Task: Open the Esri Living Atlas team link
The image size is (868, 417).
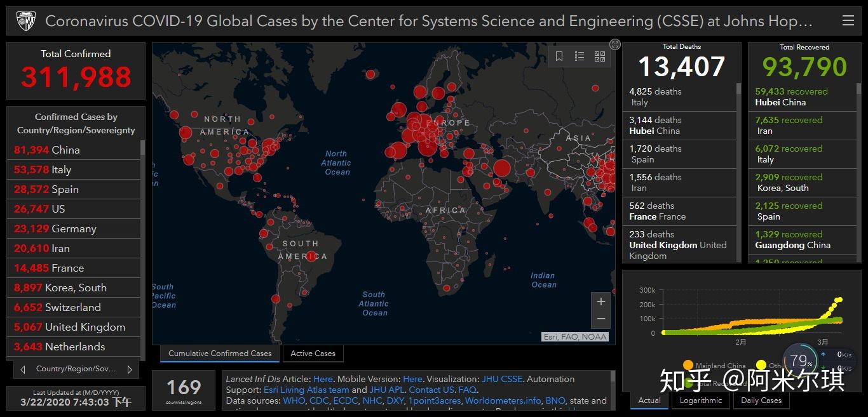Action: (308, 390)
